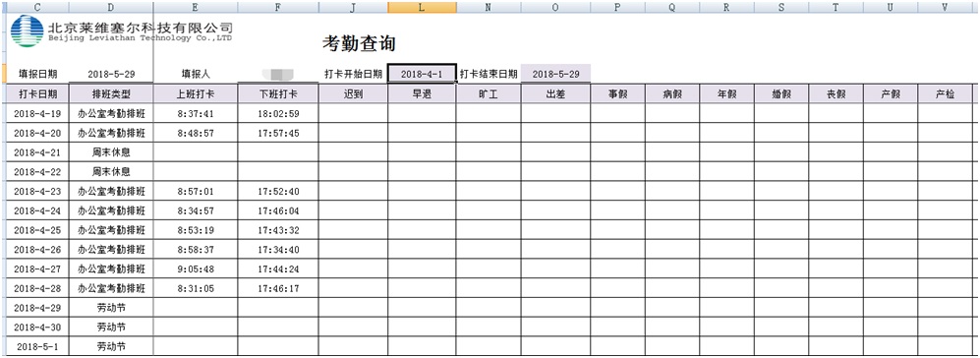Click the 上班打卡 column header
The width and height of the screenshot is (980, 358).
tap(196, 93)
